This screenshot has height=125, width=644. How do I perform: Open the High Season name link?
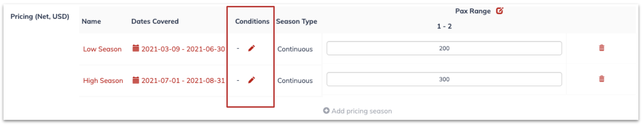tap(103, 80)
